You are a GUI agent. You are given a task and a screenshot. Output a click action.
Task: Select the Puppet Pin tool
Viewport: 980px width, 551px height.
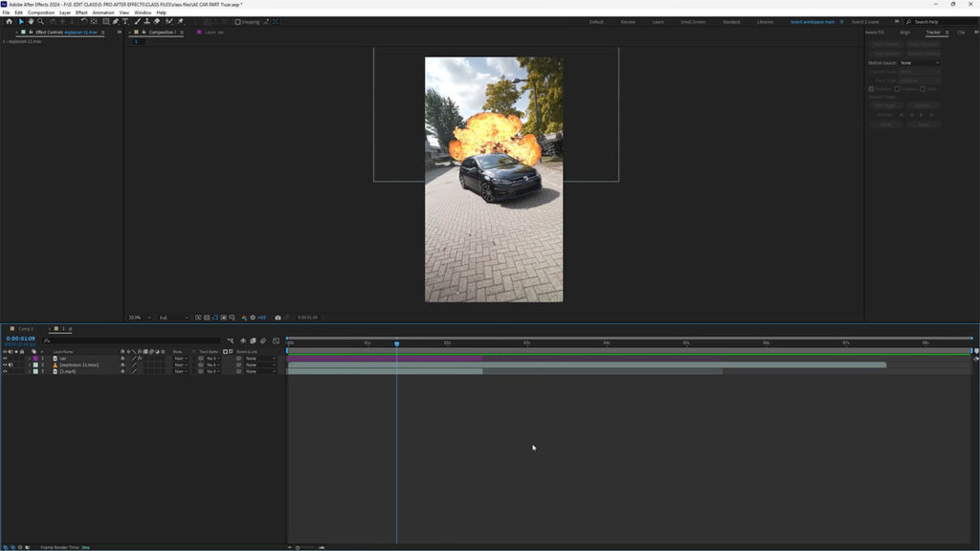click(x=180, y=21)
